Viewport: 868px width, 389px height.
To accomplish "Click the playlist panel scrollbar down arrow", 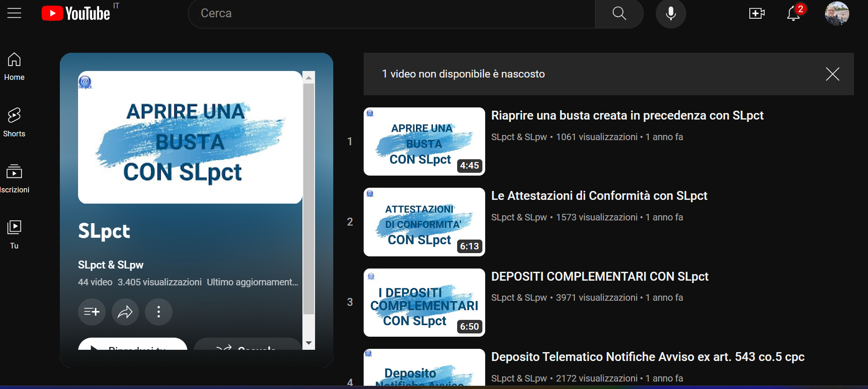I will point(308,343).
